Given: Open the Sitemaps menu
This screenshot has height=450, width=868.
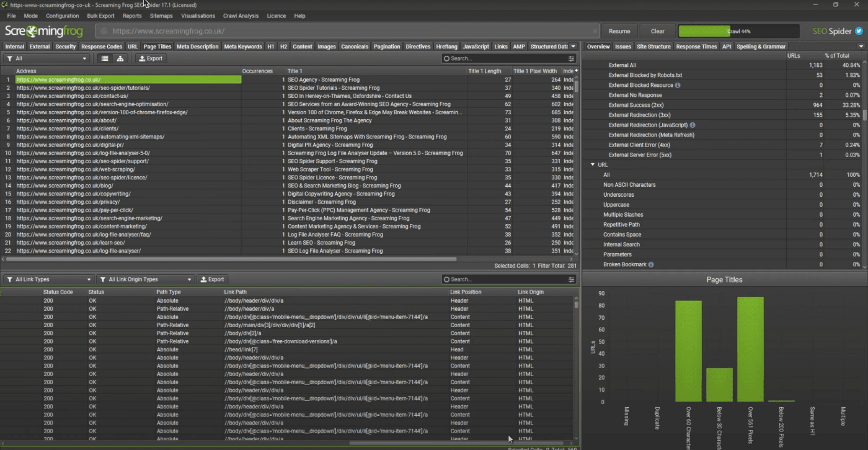Looking at the screenshot, I should (161, 16).
